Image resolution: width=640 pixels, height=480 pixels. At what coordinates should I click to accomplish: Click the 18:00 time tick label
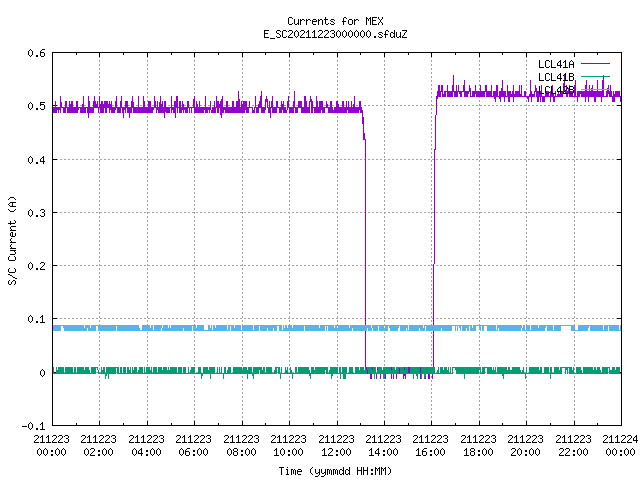coord(478,452)
